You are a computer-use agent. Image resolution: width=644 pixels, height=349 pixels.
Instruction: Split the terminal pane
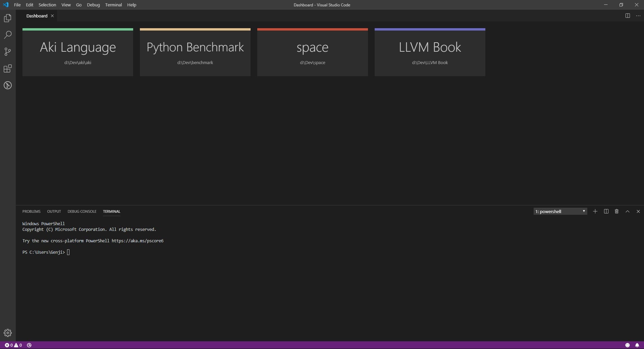[606, 211]
